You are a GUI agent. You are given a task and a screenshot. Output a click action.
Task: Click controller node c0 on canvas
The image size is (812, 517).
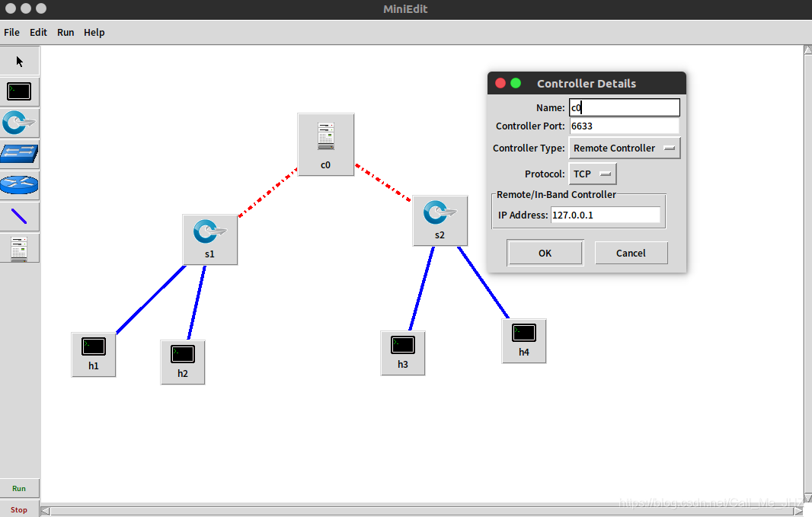pyautogui.click(x=326, y=145)
